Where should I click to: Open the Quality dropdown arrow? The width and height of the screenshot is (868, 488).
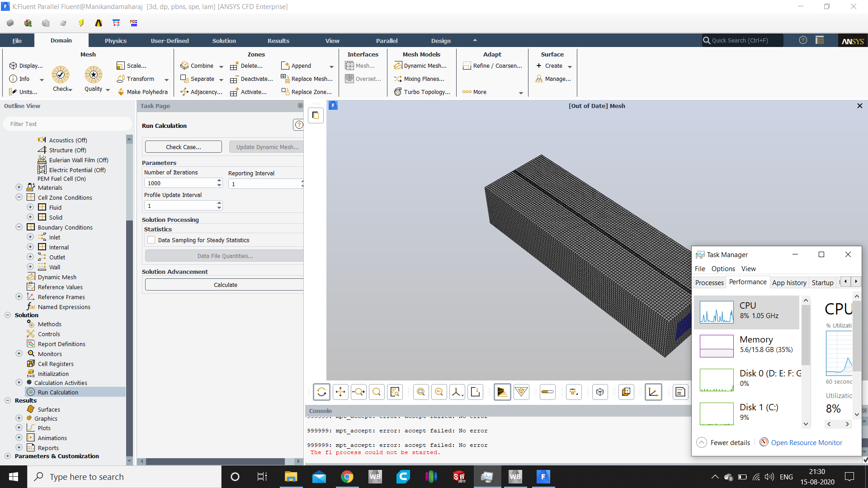tap(108, 89)
